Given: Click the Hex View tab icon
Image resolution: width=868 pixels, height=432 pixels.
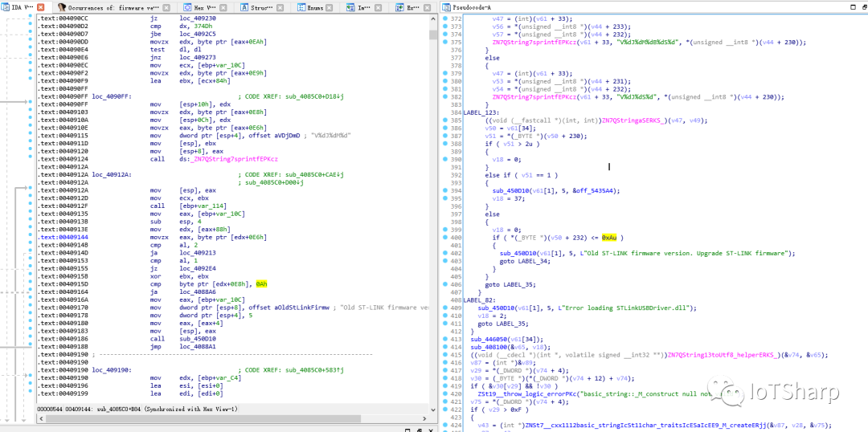Looking at the screenshot, I should (187, 6).
